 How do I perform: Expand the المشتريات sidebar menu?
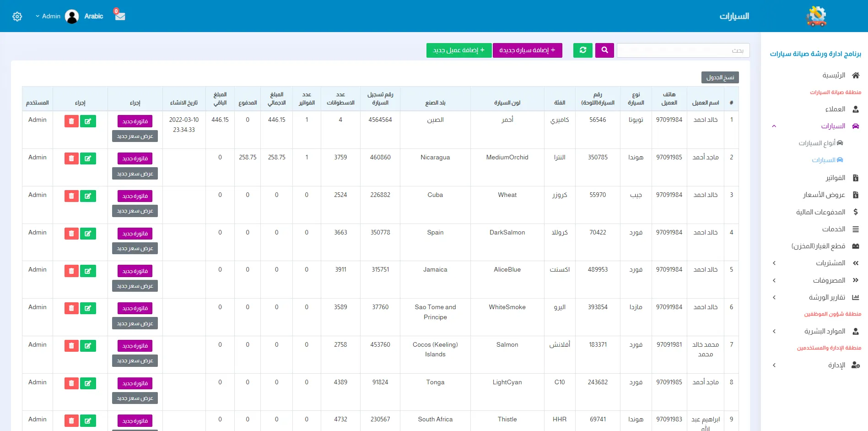[830, 263]
